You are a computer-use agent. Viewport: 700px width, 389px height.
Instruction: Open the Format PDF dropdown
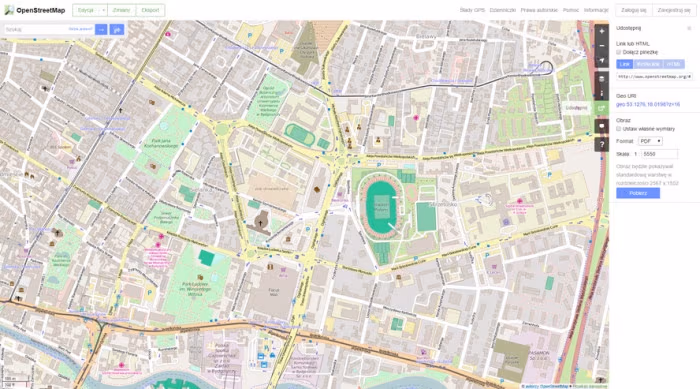point(650,141)
